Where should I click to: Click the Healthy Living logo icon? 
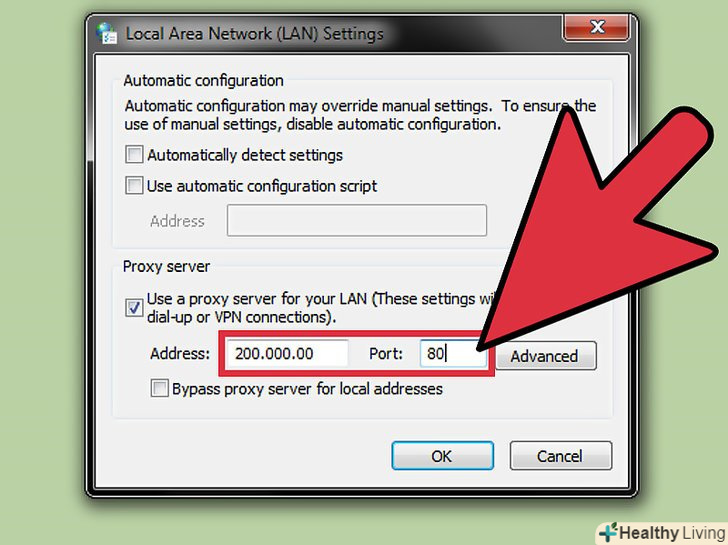[x=608, y=532]
